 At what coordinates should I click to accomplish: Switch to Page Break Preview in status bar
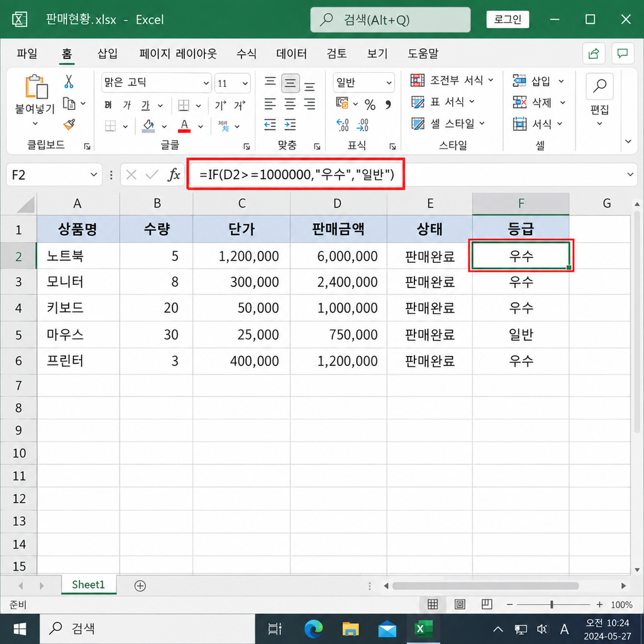[487, 604]
